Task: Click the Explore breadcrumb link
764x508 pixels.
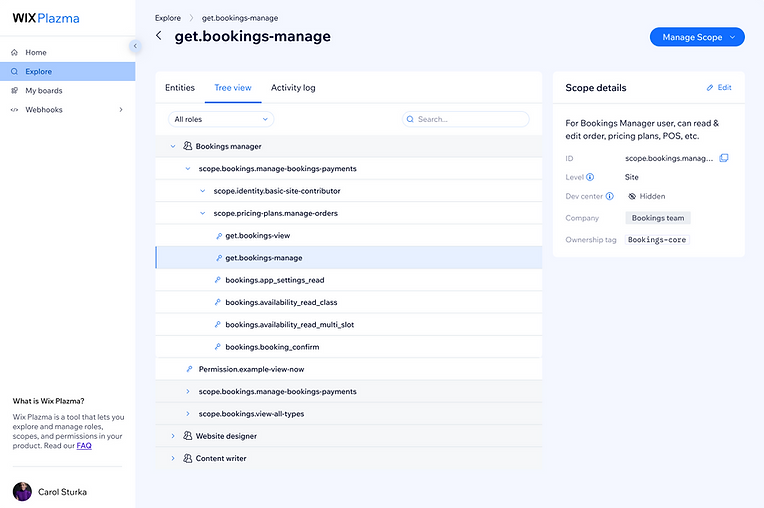Action: (x=168, y=18)
